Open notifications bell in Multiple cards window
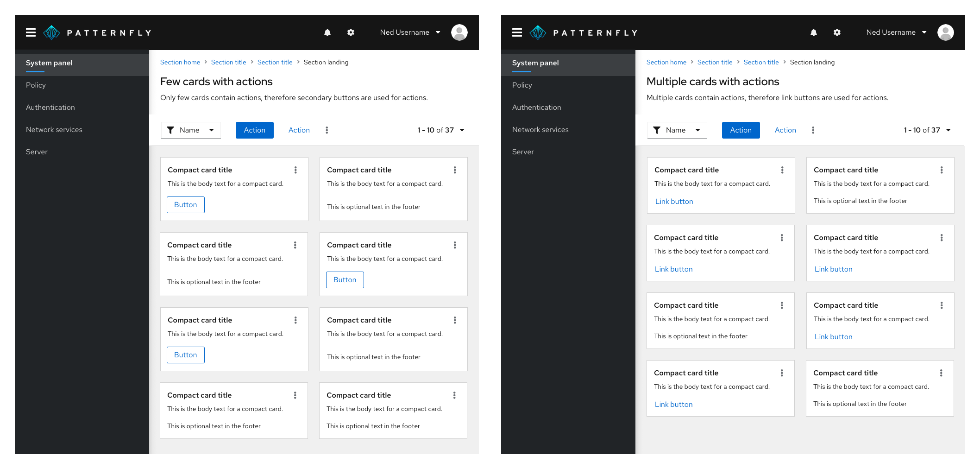This screenshot has height=469, width=980. [814, 32]
